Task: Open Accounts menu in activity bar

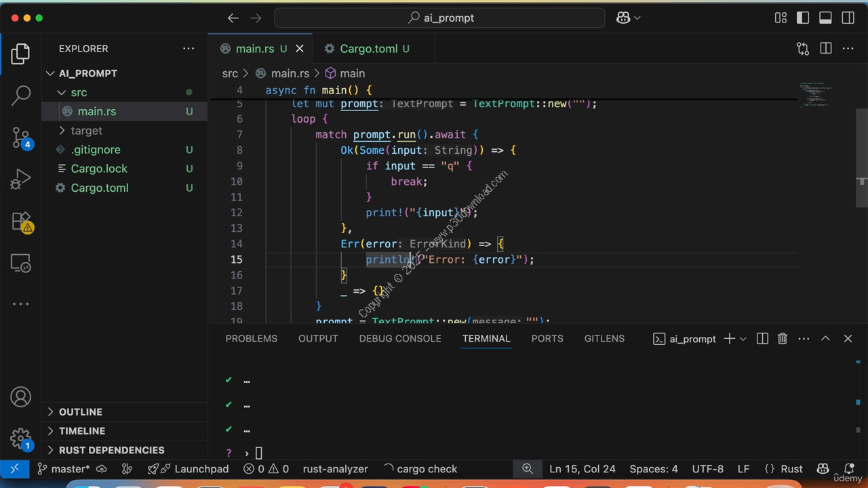Action: click(x=20, y=397)
